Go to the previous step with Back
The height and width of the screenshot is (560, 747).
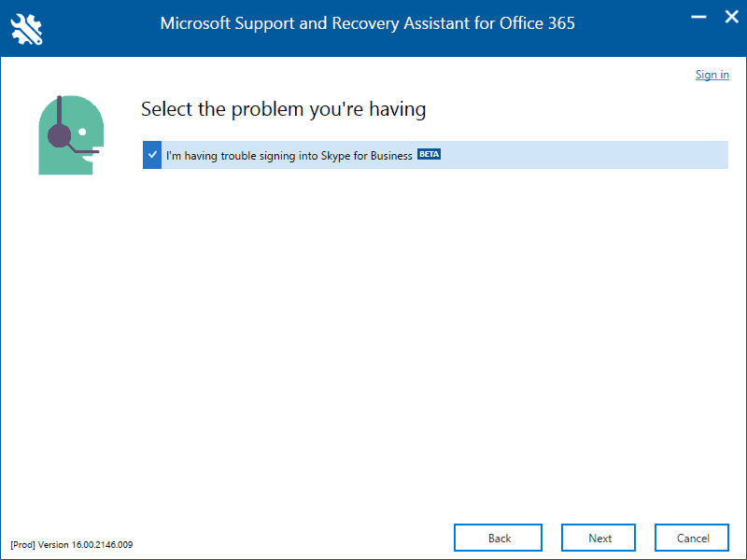500,538
